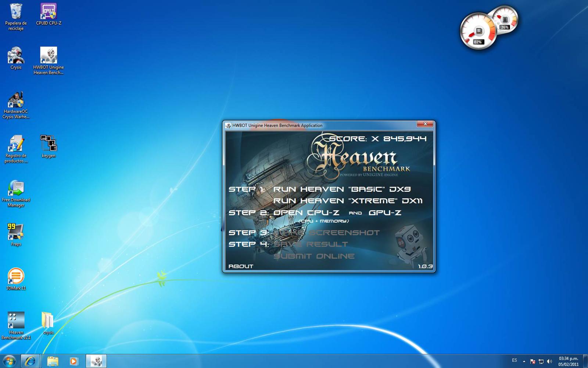Run Heaven "Basic" DX9 benchmark
The width and height of the screenshot is (588, 368).
click(x=342, y=189)
